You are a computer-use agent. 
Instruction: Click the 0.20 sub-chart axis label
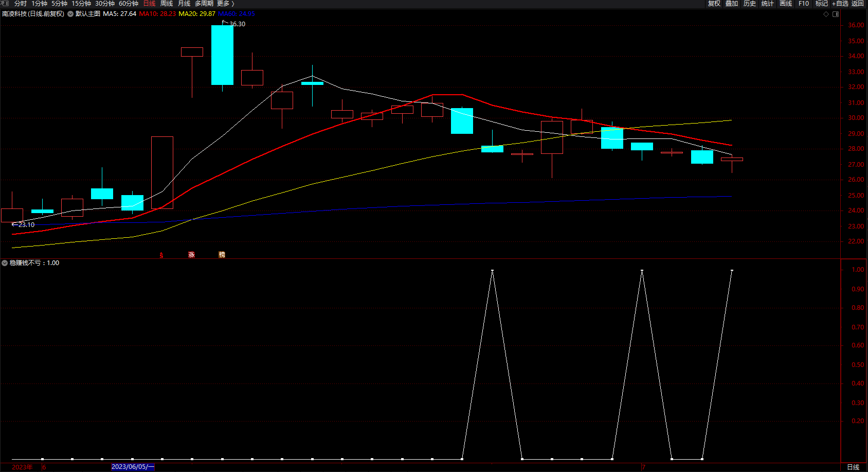(858, 421)
